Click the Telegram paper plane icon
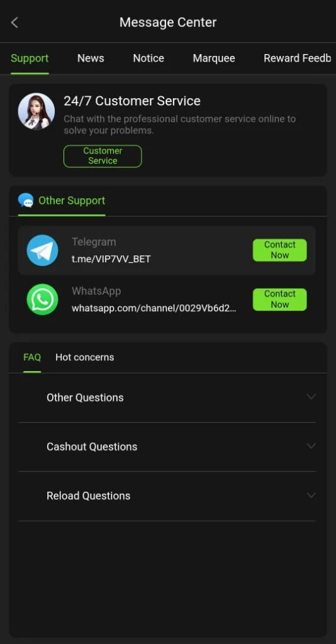Viewport: 336px width, 644px height. click(x=42, y=250)
